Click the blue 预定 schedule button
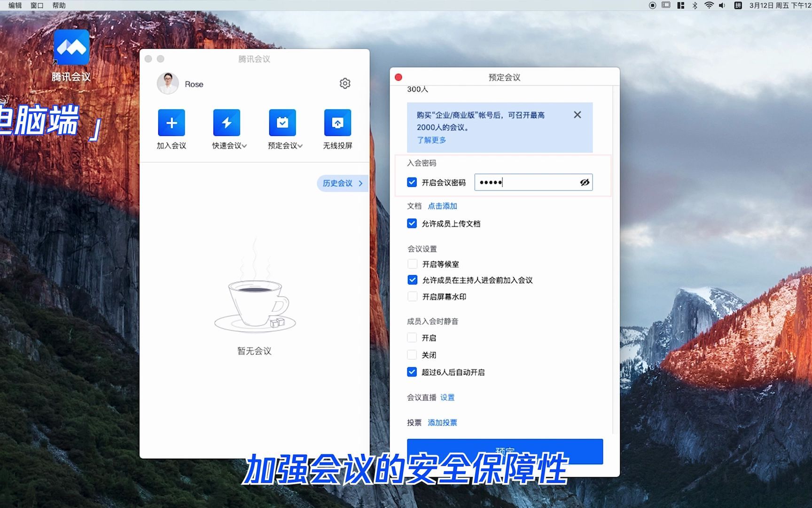The height and width of the screenshot is (508, 812). coord(505,452)
